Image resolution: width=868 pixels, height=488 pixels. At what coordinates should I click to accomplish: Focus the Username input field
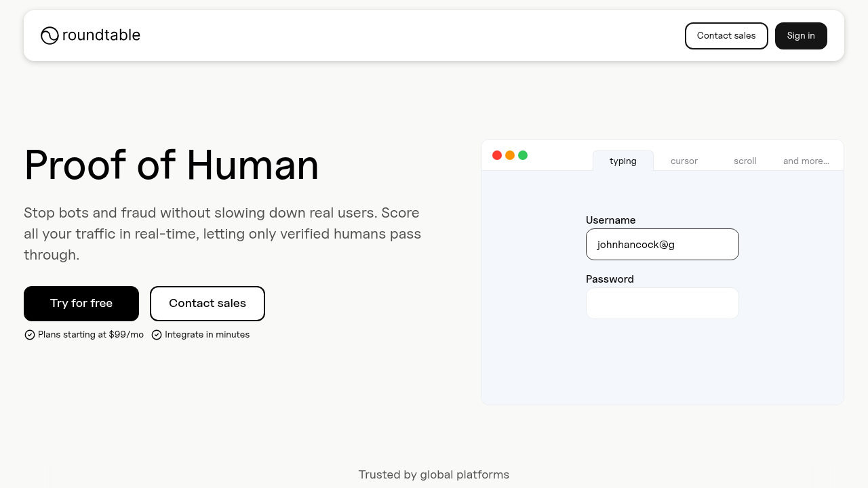662,245
